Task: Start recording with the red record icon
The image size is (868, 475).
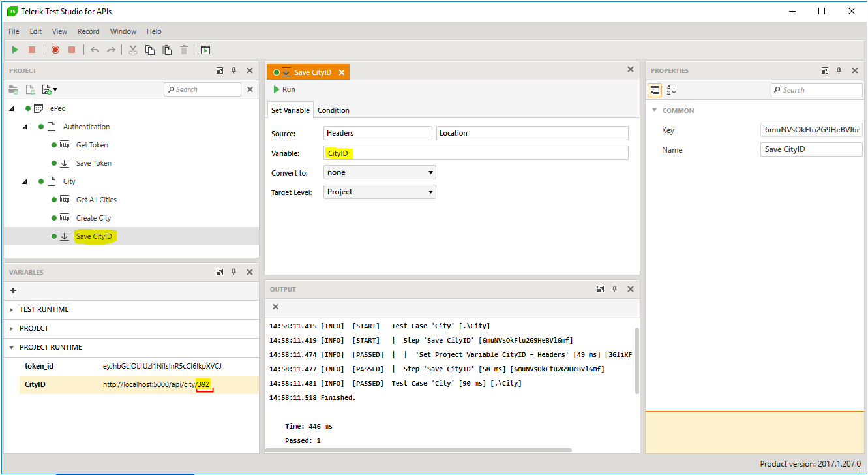Action: pos(55,50)
